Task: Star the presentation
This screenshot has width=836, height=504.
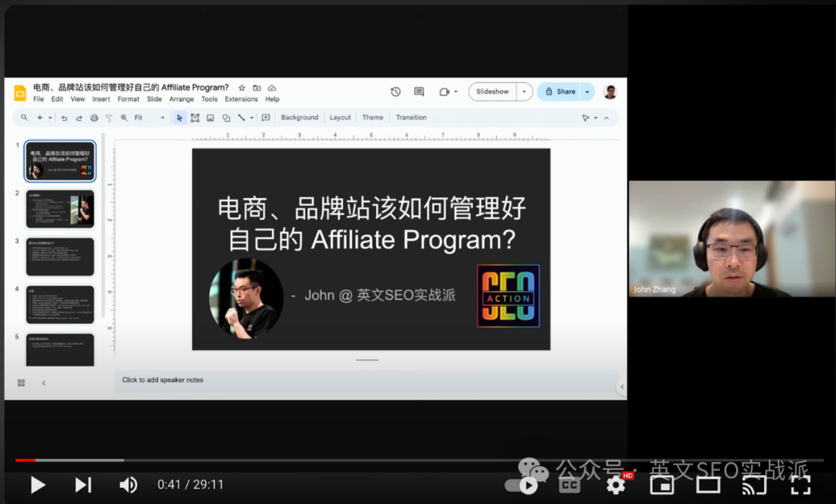Action: click(242, 88)
